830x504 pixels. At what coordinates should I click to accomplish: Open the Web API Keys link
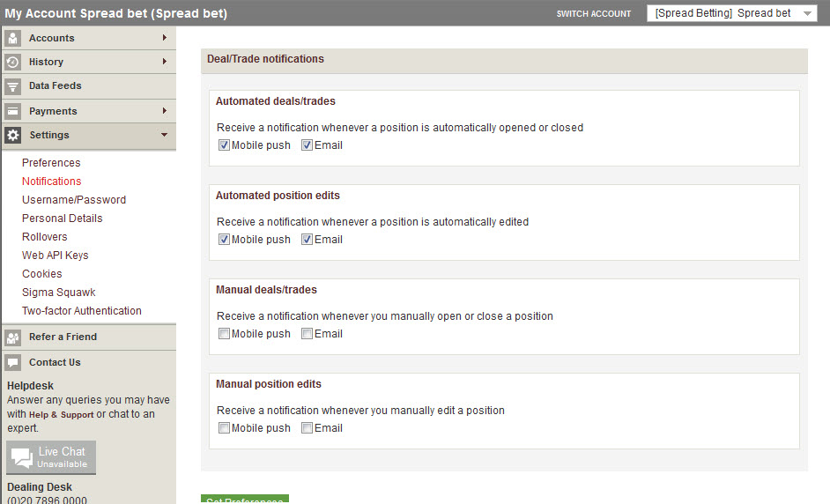click(56, 256)
